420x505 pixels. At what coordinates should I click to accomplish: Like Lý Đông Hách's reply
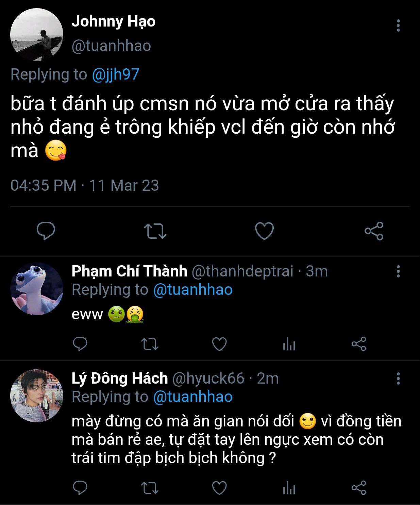click(219, 488)
